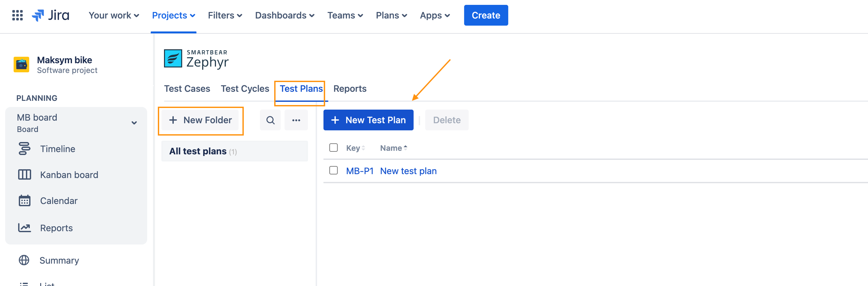Click the Delete button
868x286 pixels.
(447, 120)
